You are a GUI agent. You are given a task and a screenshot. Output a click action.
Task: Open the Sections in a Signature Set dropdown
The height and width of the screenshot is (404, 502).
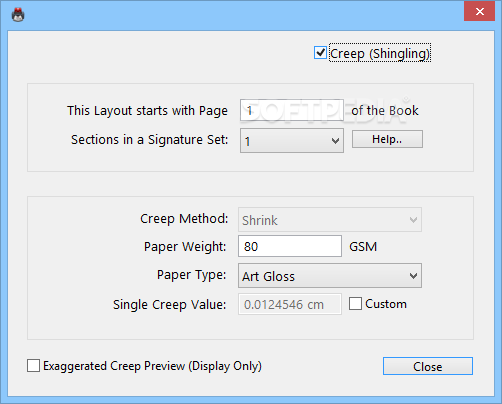click(292, 141)
